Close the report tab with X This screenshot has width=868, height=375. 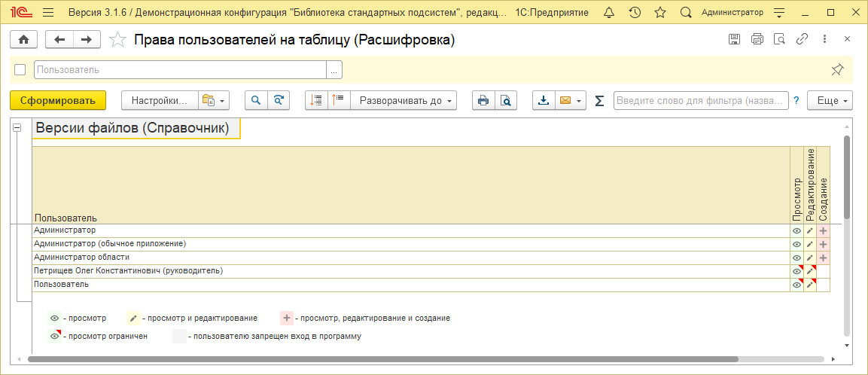(847, 38)
